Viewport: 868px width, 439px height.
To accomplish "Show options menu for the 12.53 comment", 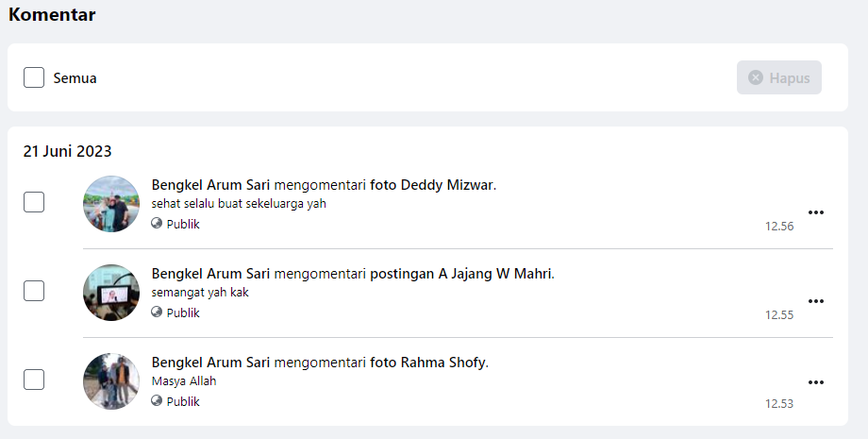I will (x=816, y=382).
